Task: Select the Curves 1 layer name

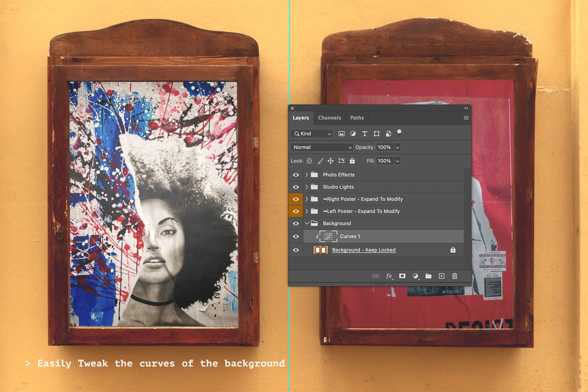Action: coord(350,236)
